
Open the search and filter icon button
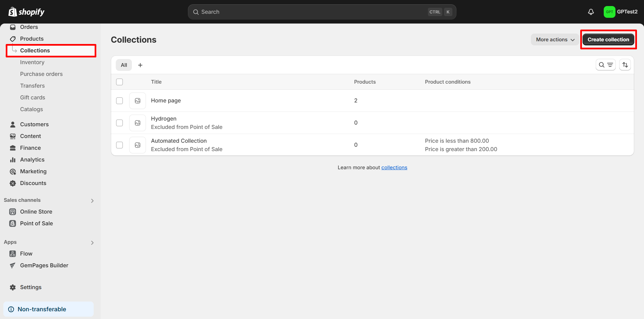[605, 65]
